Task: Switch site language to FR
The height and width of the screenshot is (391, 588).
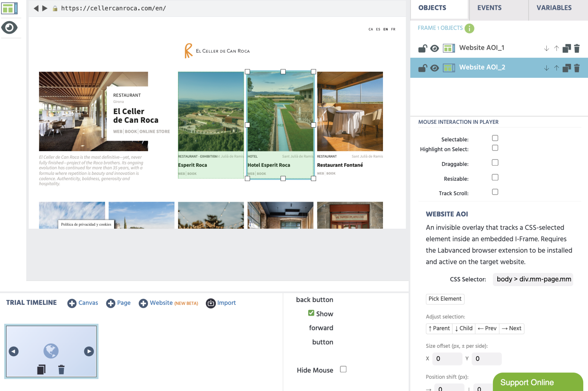Action: coord(393,29)
